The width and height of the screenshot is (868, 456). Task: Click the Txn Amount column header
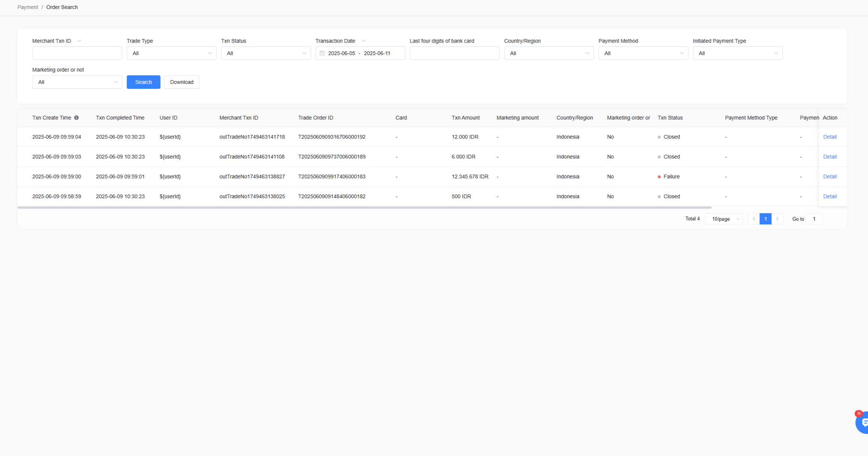pyautogui.click(x=465, y=118)
